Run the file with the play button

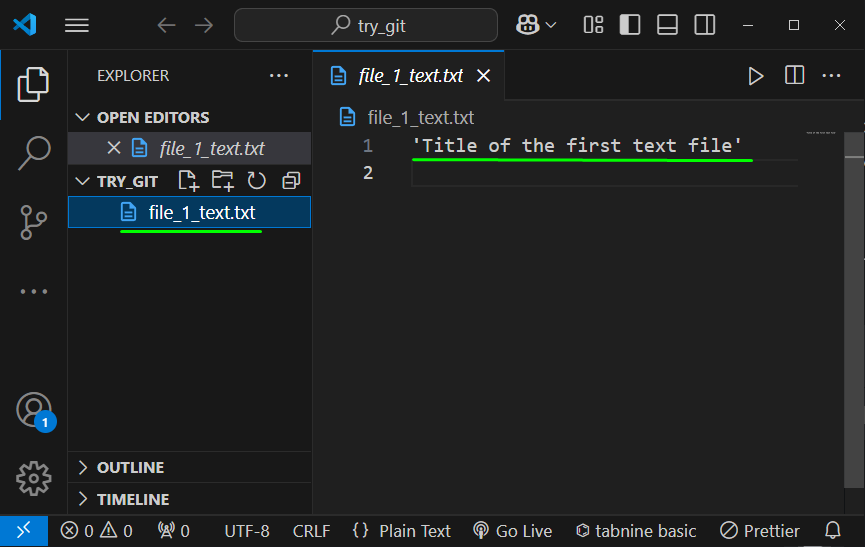tap(756, 76)
